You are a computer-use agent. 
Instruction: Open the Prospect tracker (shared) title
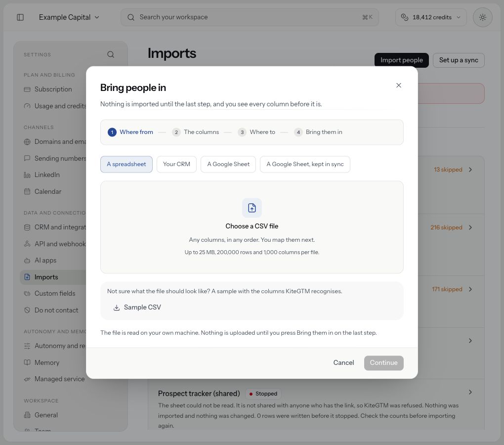(199, 394)
